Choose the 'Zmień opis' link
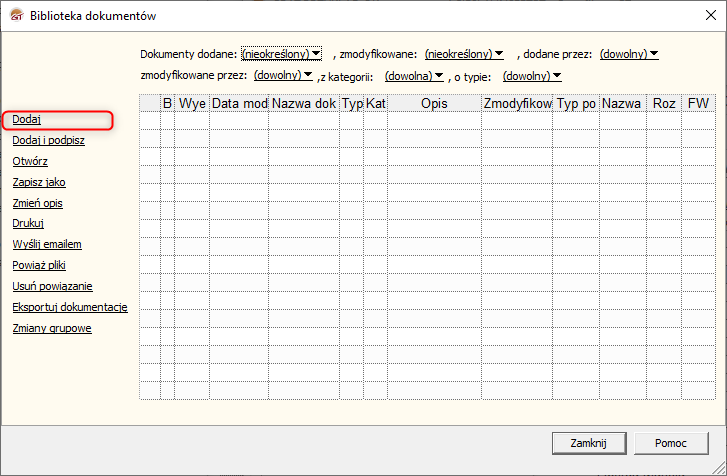The height and width of the screenshot is (476, 727). (x=38, y=203)
